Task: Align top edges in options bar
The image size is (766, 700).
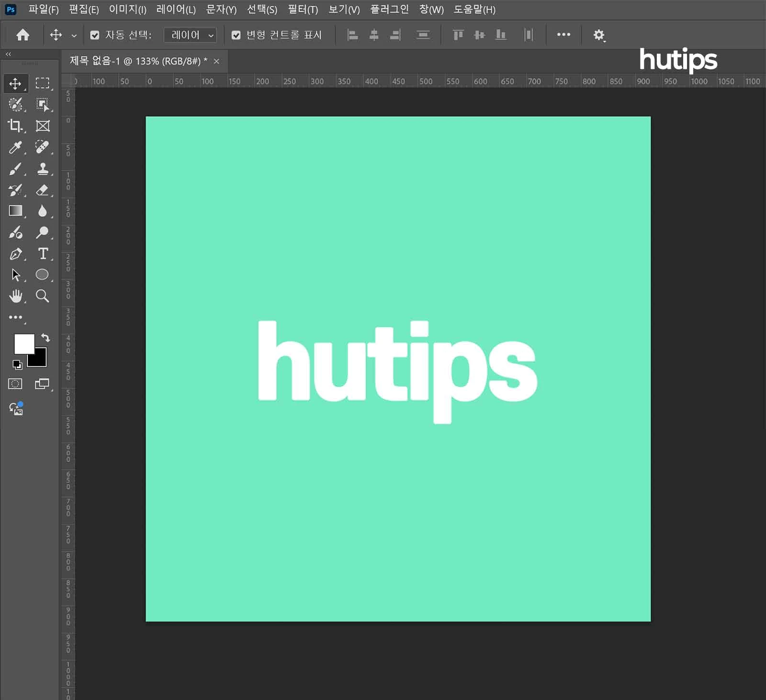Action: [458, 35]
